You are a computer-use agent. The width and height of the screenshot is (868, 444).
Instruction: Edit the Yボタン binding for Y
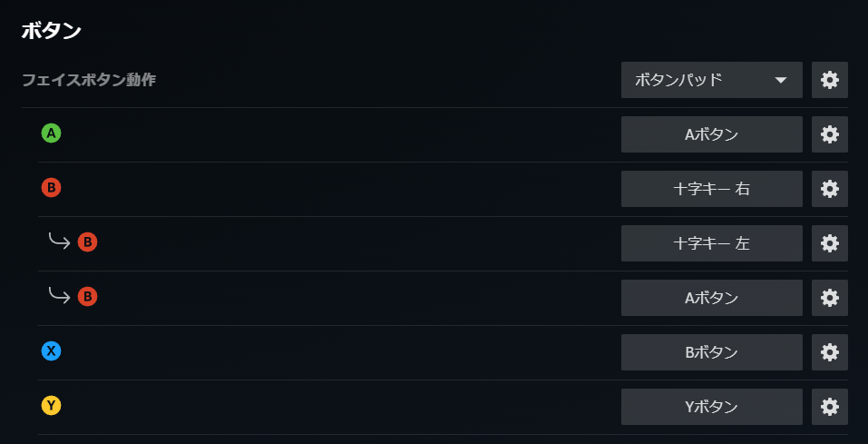(711, 407)
